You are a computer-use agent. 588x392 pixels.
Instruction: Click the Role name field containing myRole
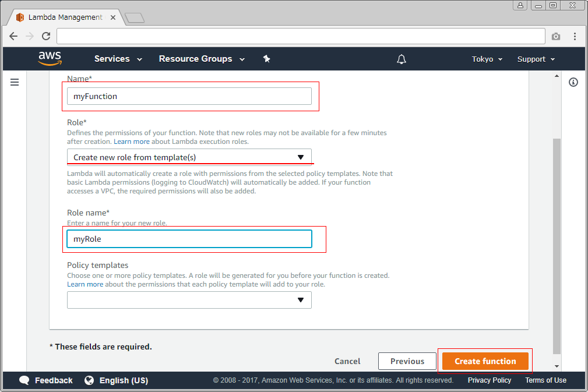tap(189, 239)
